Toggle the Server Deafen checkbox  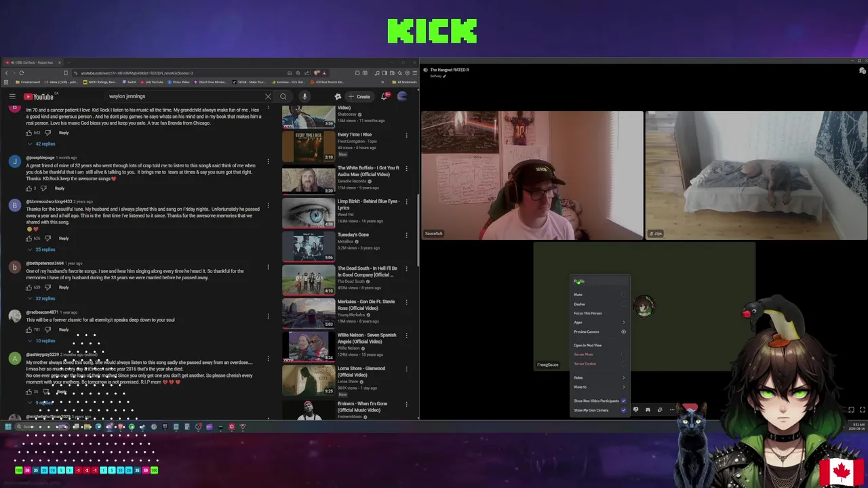[623, 364]
